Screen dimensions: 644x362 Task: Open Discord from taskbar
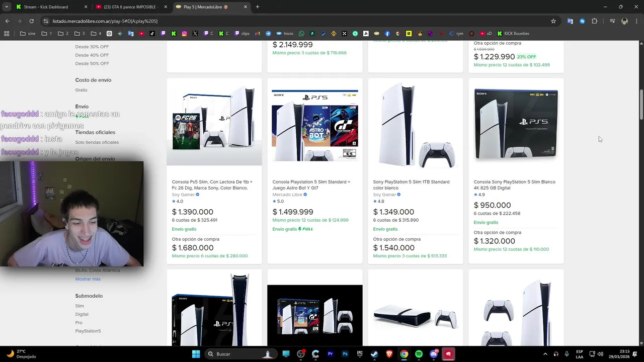click(x=434, y=354)
